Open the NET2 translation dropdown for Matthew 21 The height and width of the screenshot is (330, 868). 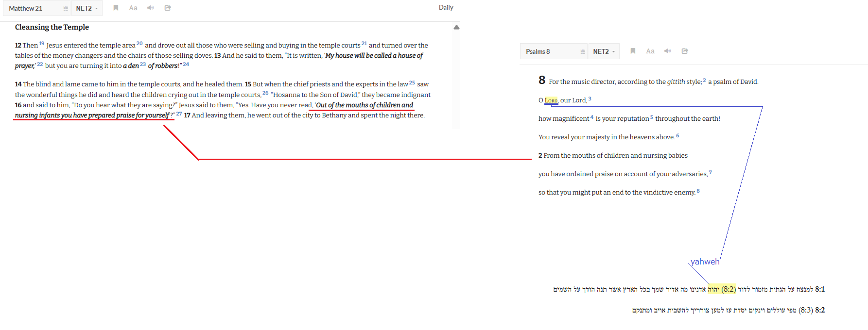tap(87, 8)
